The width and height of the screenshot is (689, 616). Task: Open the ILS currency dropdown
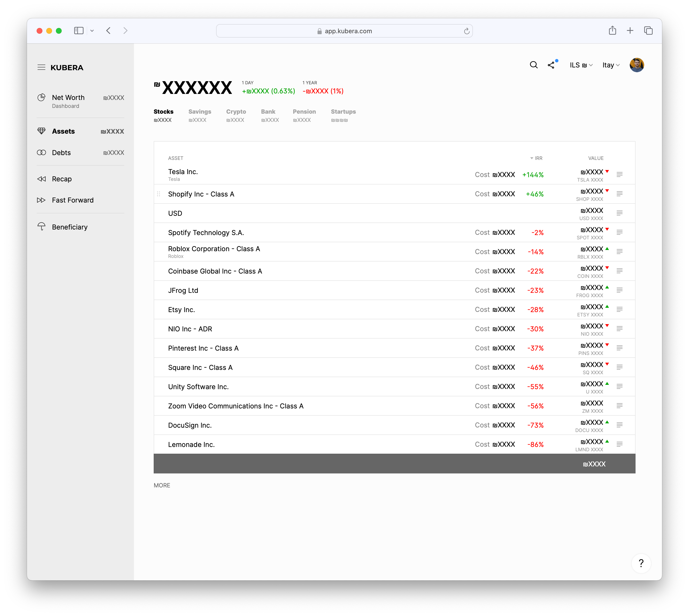click(x=581, y=65)
